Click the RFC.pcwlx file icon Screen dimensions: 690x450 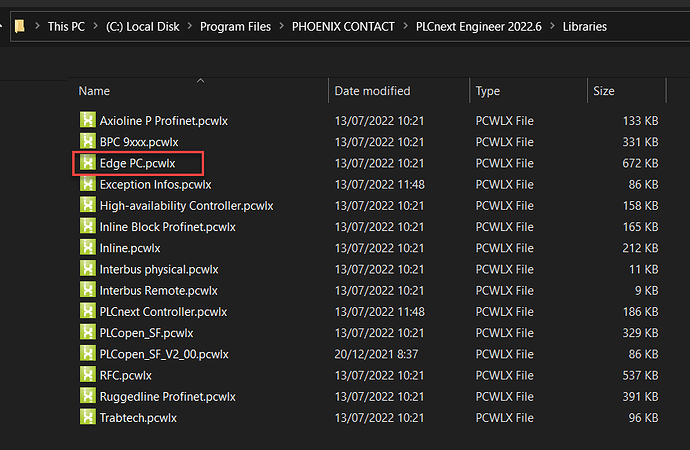tap(88, 374)
